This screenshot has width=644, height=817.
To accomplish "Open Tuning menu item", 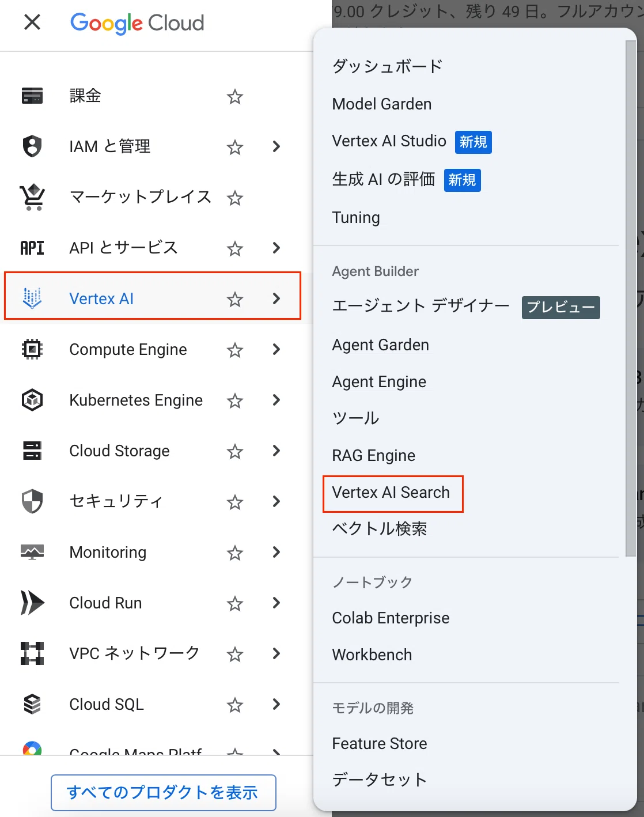I will click(356, 218).
